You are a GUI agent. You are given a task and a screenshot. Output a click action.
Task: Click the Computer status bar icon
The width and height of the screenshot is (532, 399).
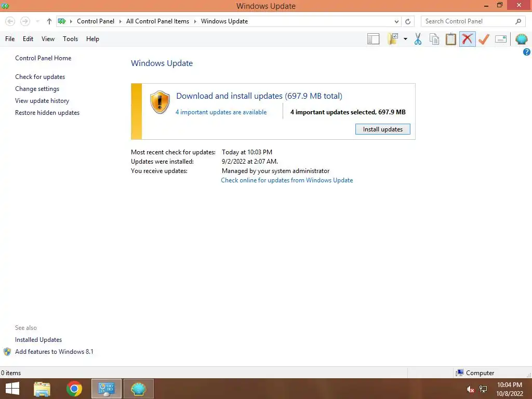460,373
